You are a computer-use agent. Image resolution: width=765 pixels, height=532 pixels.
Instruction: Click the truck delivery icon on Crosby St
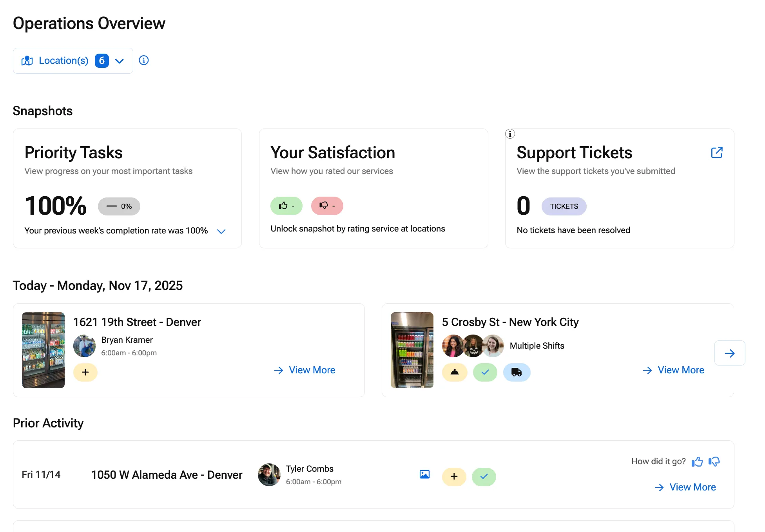[517, 372]
